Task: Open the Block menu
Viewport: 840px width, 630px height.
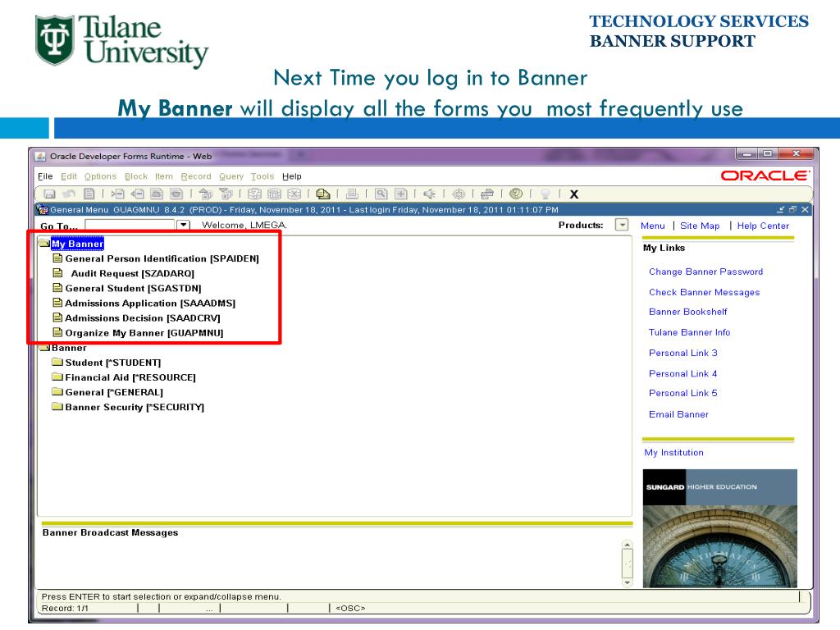Action: tap(136, 176)
